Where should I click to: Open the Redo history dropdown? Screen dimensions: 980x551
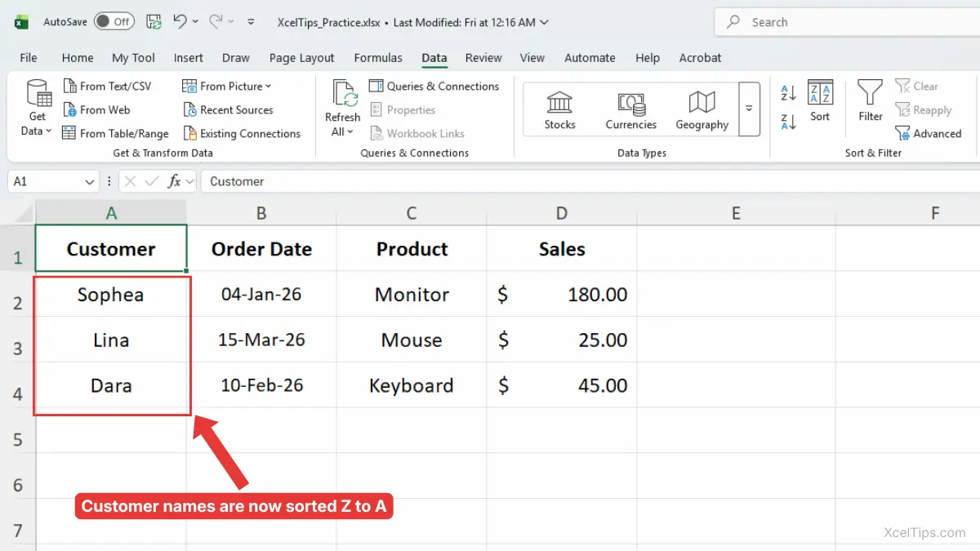[x=231, y=22]
